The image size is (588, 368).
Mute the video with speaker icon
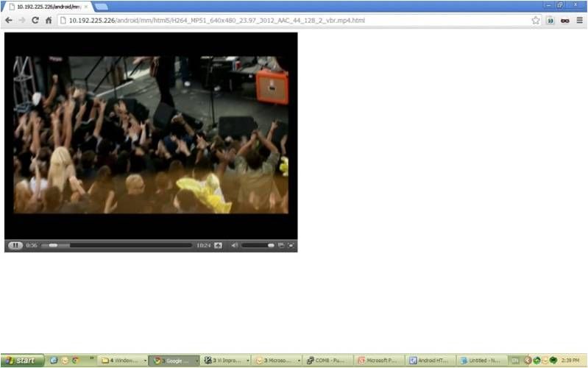pos(234,245)
